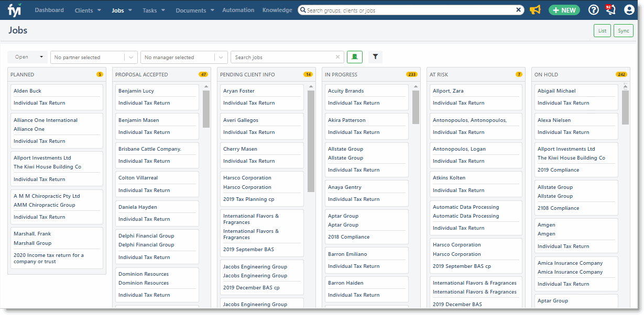The height and width of the screenshot is (315, 644).
Task: Open the No manager selected dropdown
Action: click(x=184, y=57)
